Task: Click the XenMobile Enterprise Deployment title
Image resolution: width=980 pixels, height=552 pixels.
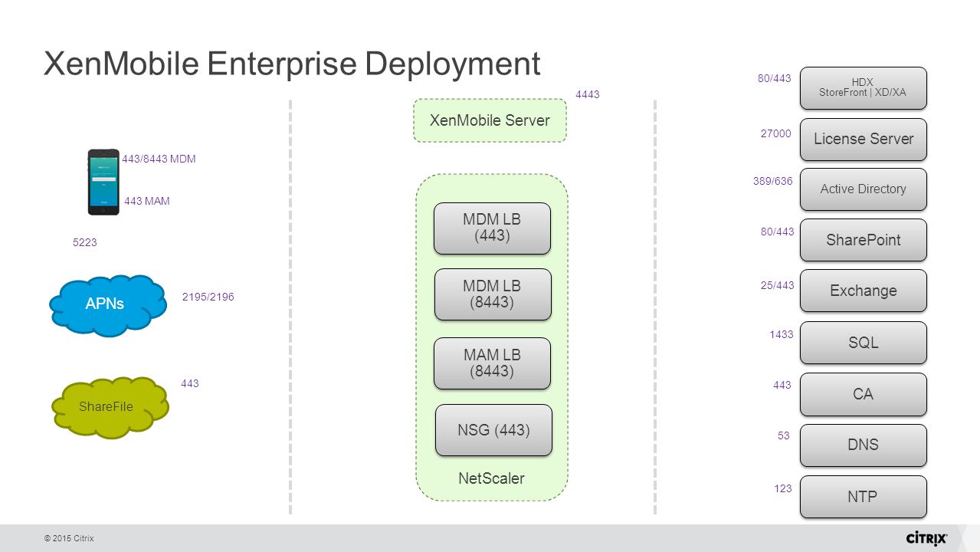Action: point(292,64)
